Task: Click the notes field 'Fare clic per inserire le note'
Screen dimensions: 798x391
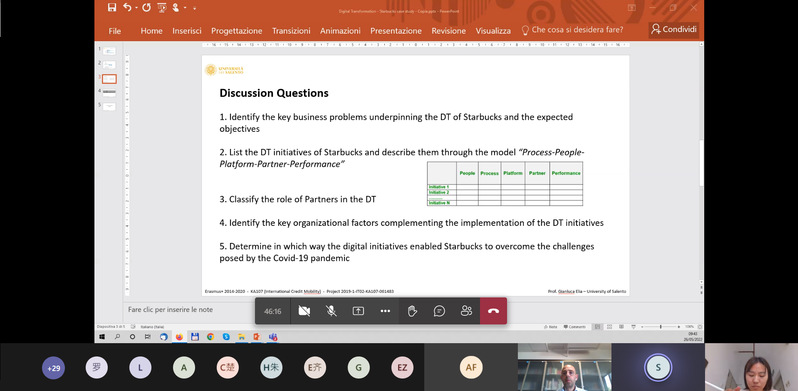Action: pos(170,310)
